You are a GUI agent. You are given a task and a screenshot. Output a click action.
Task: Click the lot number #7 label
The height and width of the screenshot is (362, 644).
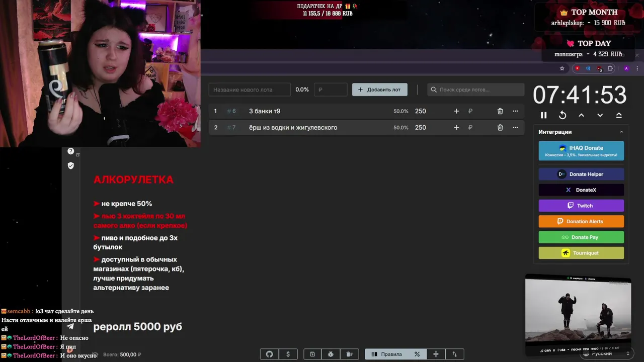tap(231, 128)
